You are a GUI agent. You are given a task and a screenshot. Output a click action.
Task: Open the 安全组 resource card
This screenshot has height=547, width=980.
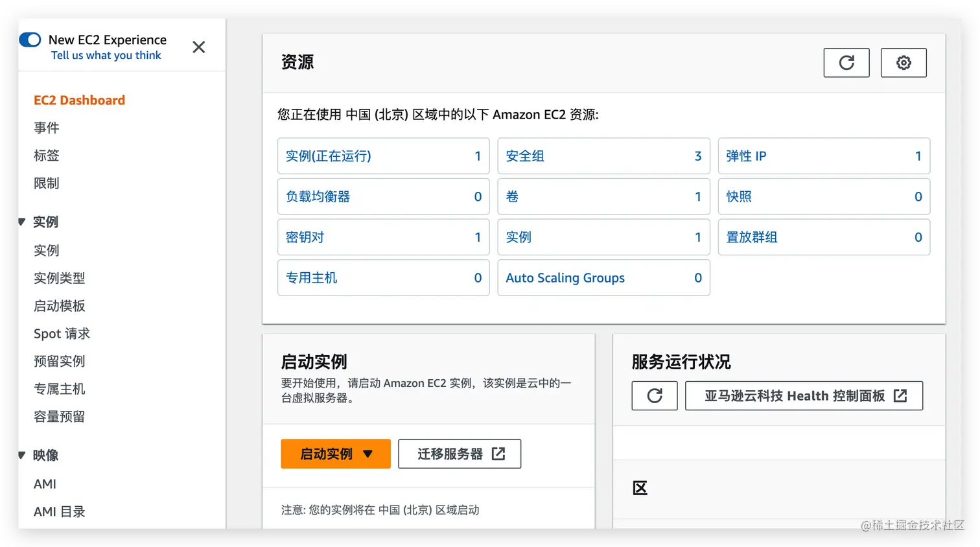pyautogui.click(x=603, y=156)
